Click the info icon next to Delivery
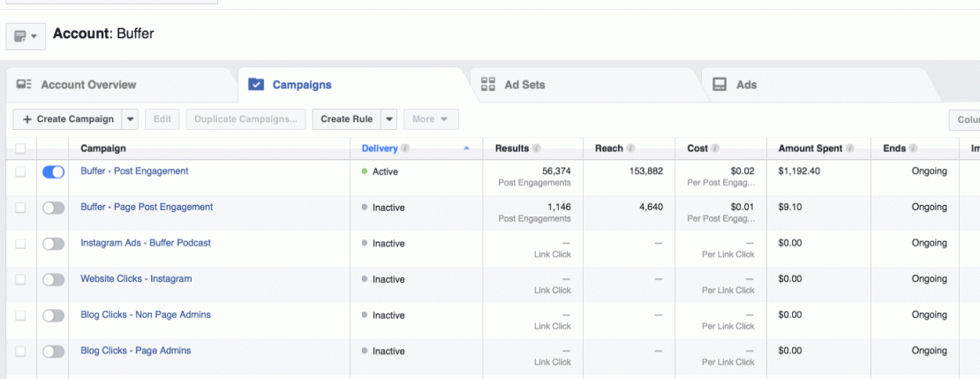 click(x=405, y=148)
